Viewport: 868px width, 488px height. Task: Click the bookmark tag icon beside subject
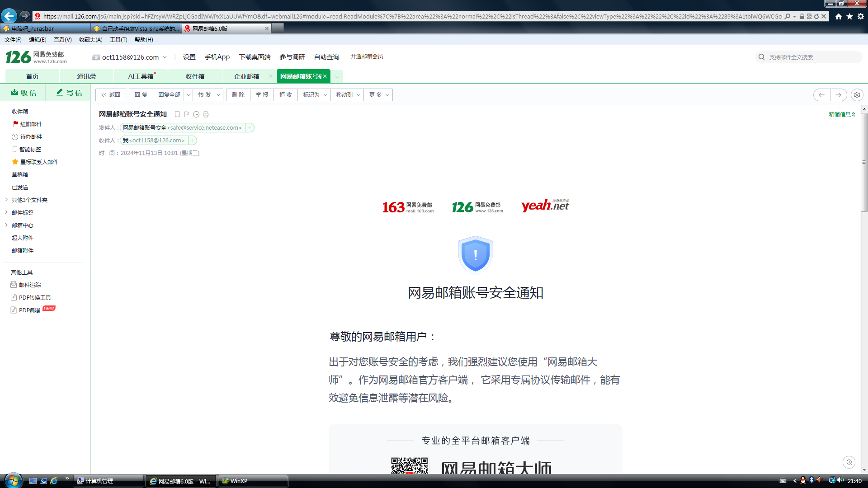point(177,114)
